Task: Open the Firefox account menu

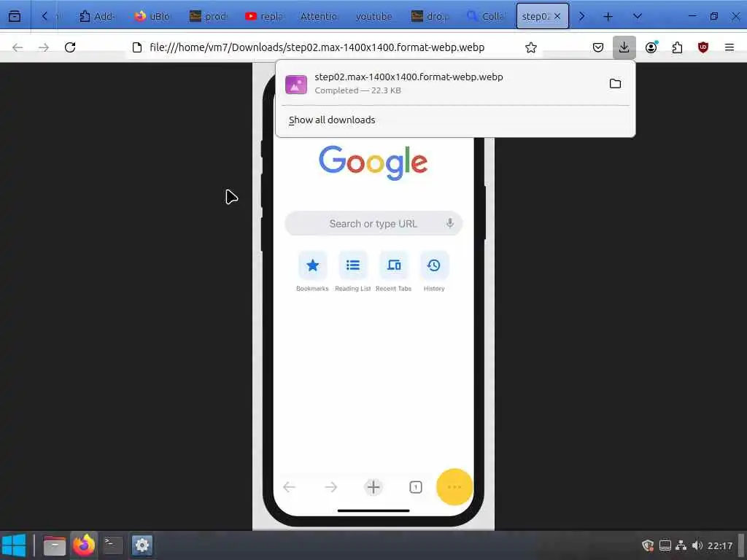Action: [651, 47]
